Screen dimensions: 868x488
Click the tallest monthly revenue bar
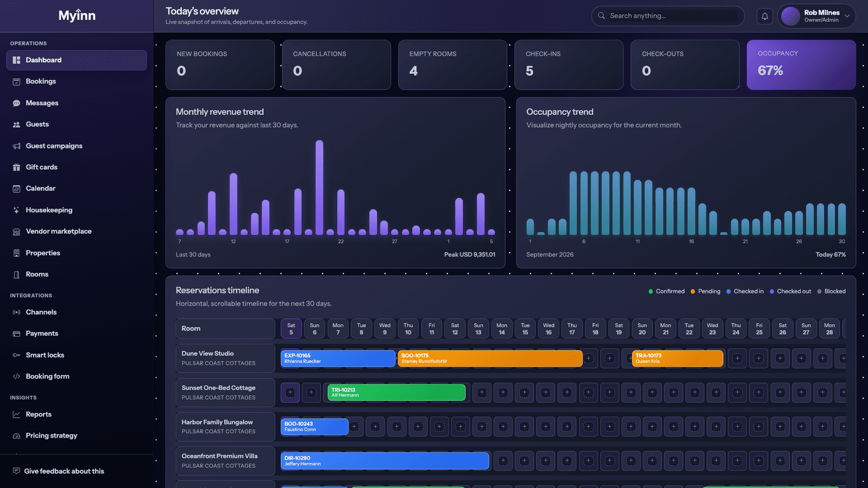pos(320,188)
